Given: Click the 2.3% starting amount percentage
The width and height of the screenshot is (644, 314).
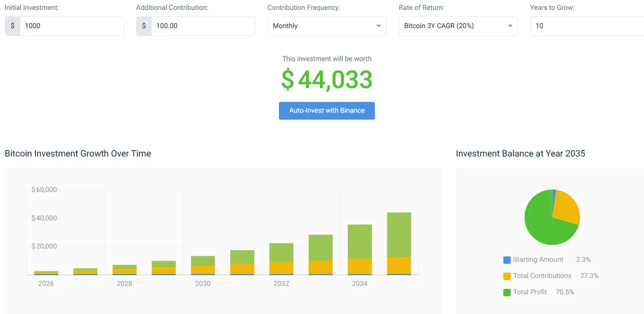Looking at the screenshot, I should point(583,260).
